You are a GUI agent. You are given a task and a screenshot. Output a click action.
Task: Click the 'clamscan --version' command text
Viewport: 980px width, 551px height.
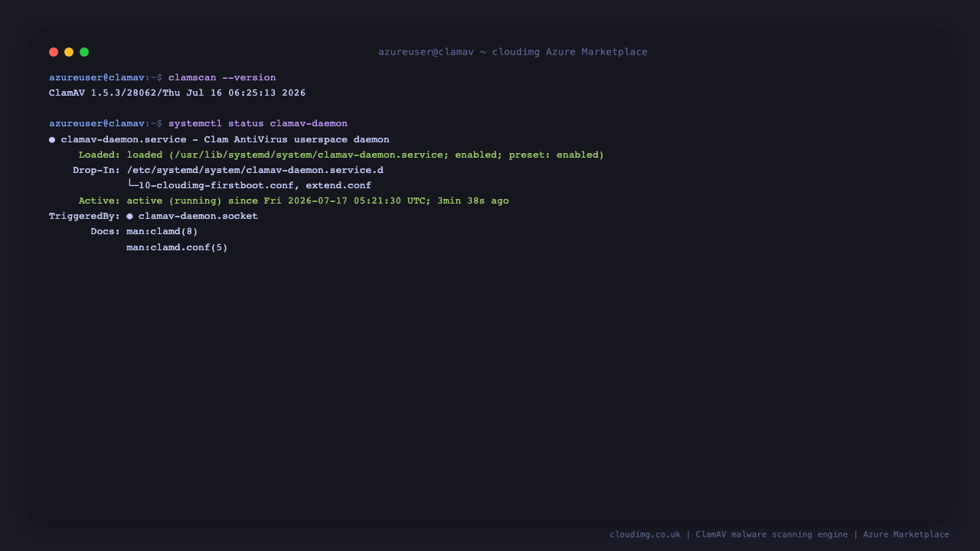click(222, 78)
